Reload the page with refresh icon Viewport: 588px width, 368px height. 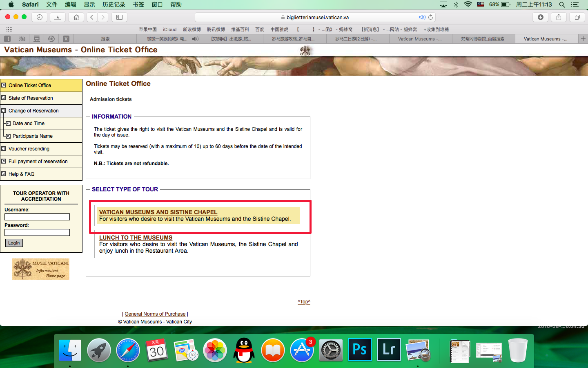coord(430,17)
